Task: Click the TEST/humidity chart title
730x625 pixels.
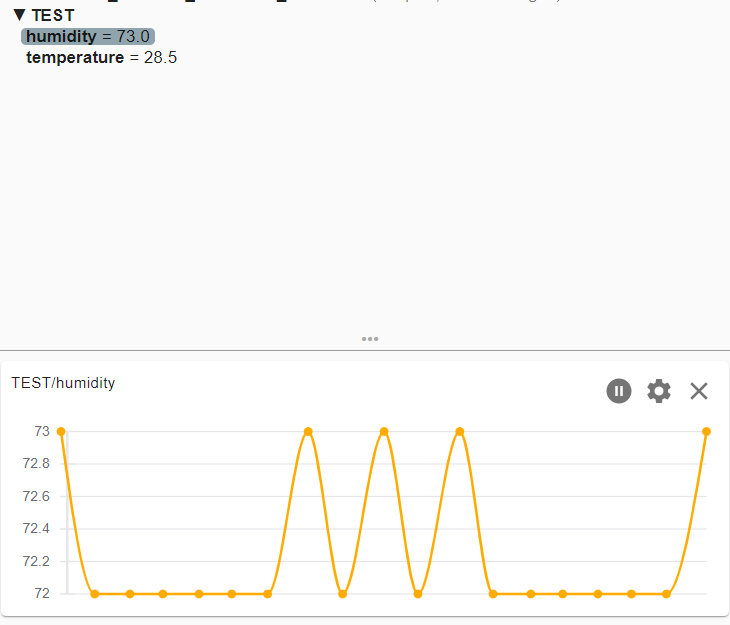Action: (x=63, y=382)
